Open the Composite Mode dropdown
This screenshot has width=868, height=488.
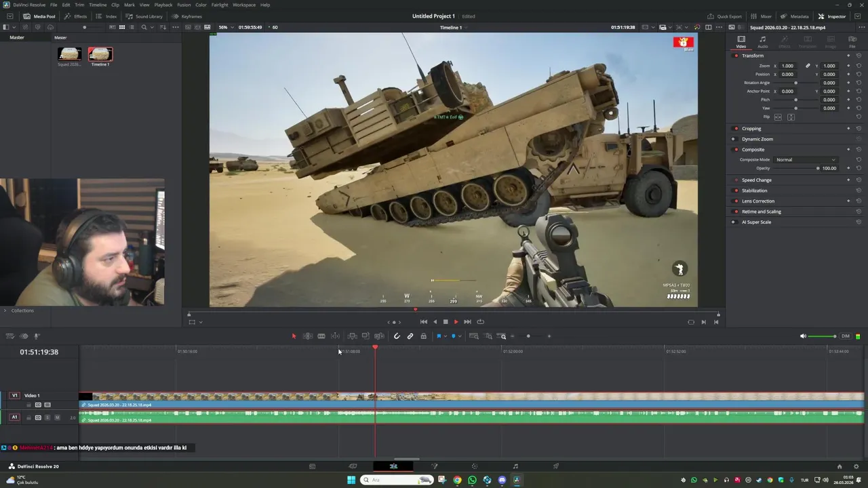click(806, 160)
